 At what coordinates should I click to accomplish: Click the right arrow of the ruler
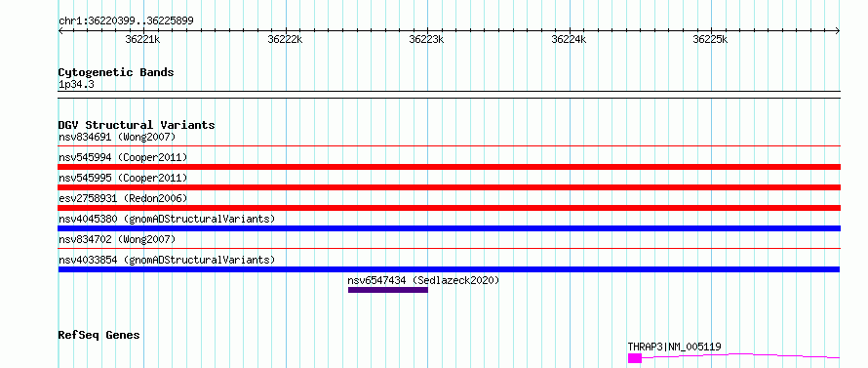(838, 31)
